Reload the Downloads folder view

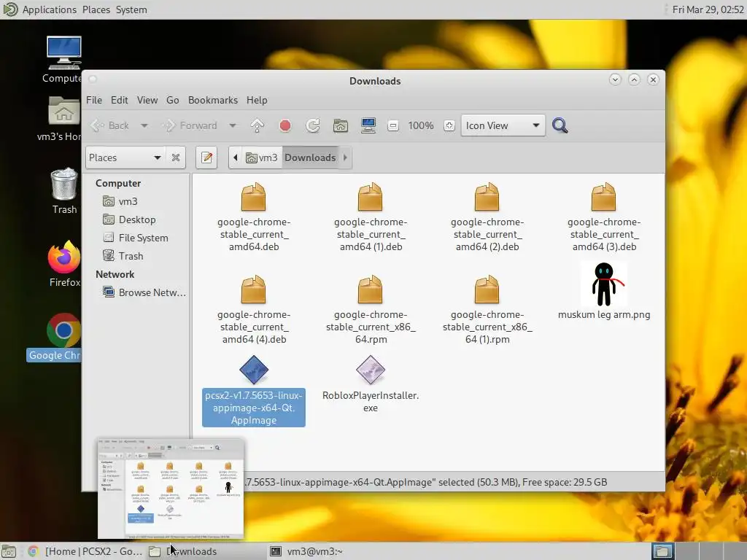pos(312,125)
